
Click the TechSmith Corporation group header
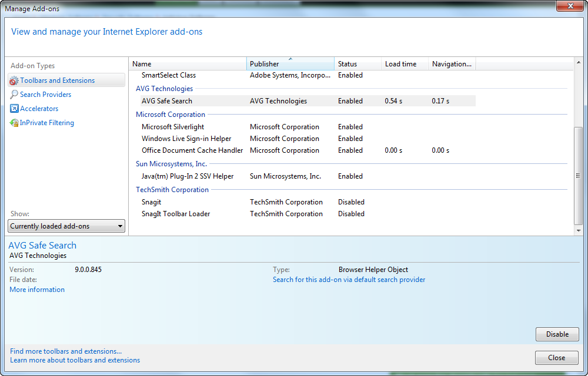point(172,190)
